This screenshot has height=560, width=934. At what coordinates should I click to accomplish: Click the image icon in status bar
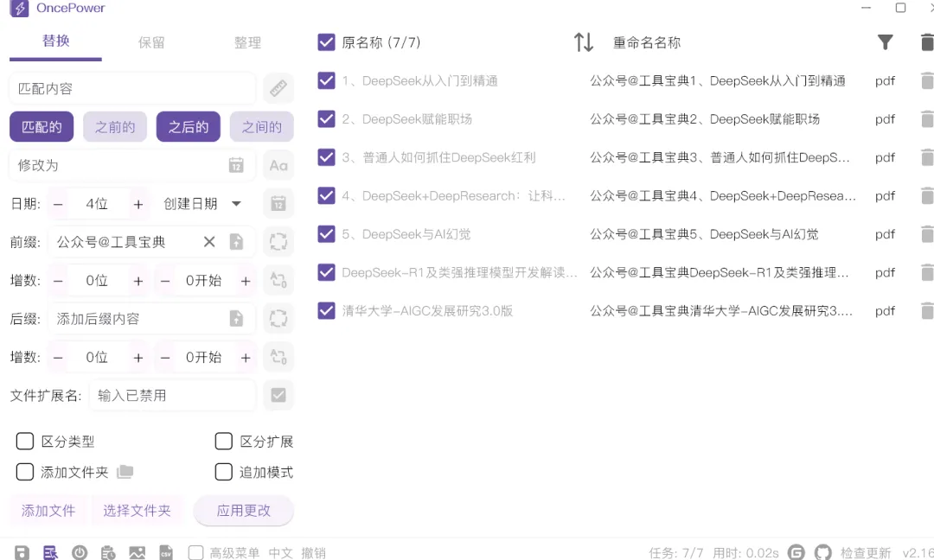point(137,553)
